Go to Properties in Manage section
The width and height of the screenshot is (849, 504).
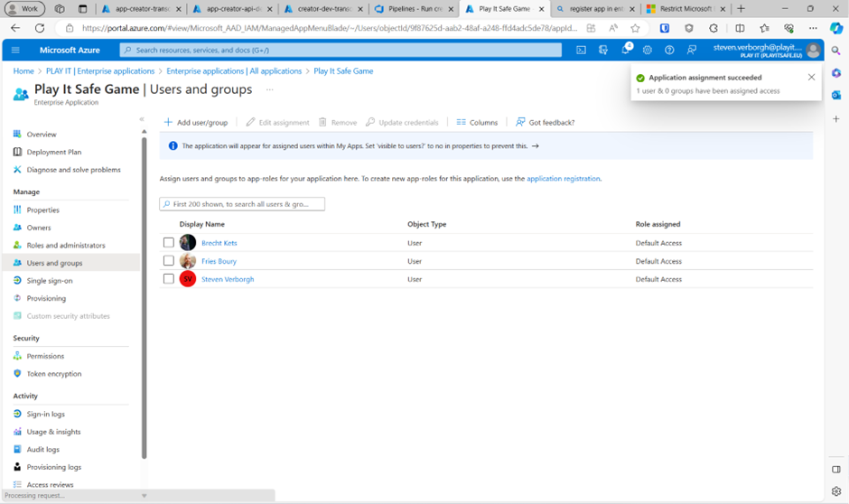point(42,210)
